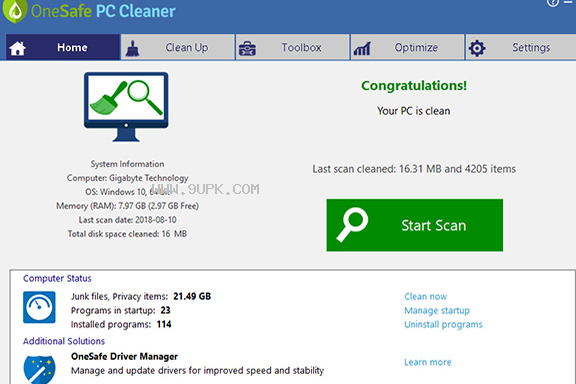The width and height of the screenshot is (576, 384).
Task: Click the help icon in title bar
Action: (552, 3)
